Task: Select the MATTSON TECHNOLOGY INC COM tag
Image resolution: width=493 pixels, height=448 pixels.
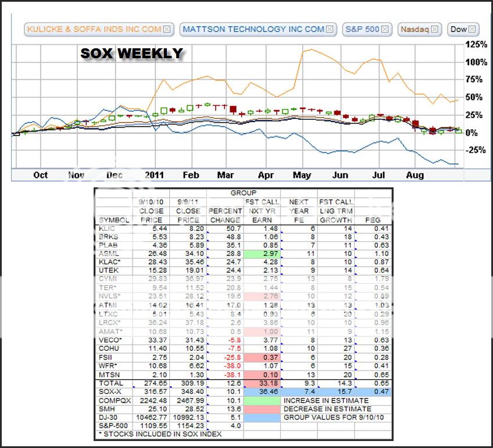Action: (253, 29)
